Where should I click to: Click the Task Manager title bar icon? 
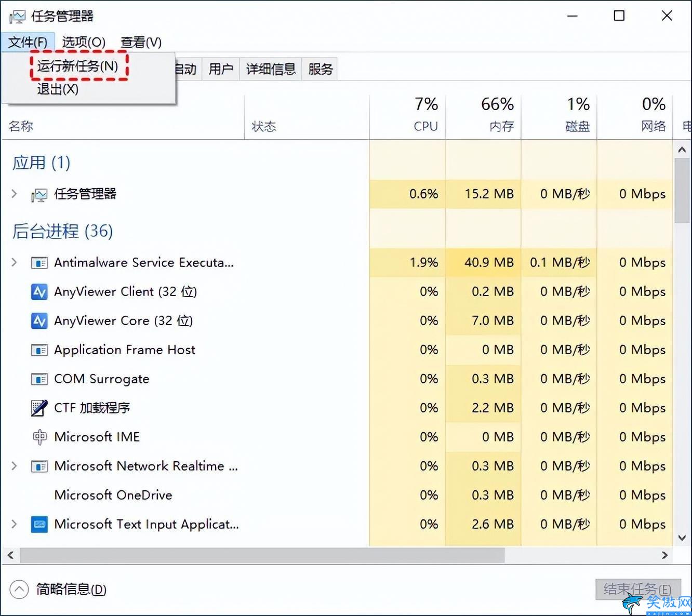point(17,17)
